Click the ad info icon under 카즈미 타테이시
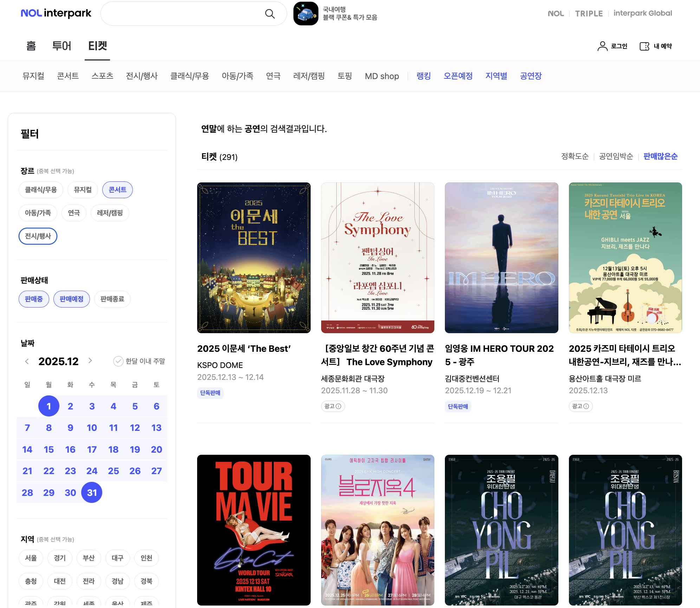This screenshot has width=700, height=608. pos(586,406)
